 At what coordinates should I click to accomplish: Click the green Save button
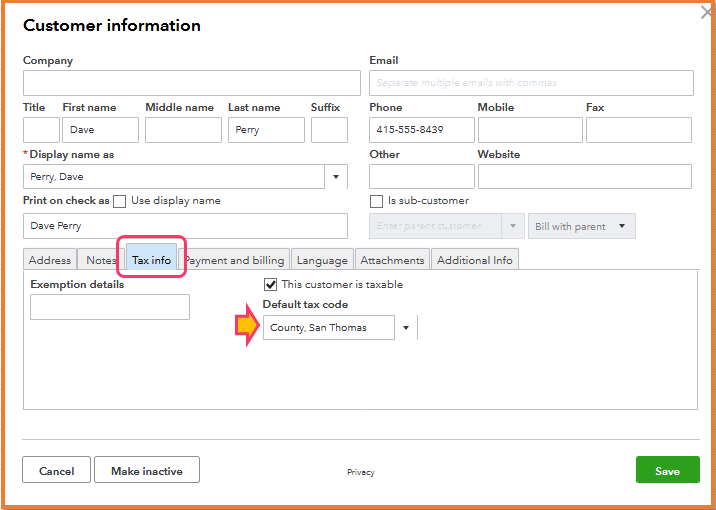tap(667, 471)
